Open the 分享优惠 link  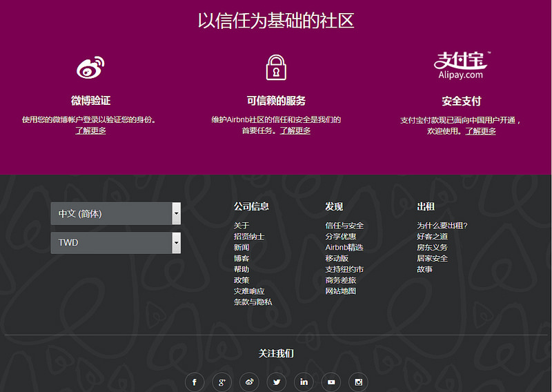[x=341, y=236]
